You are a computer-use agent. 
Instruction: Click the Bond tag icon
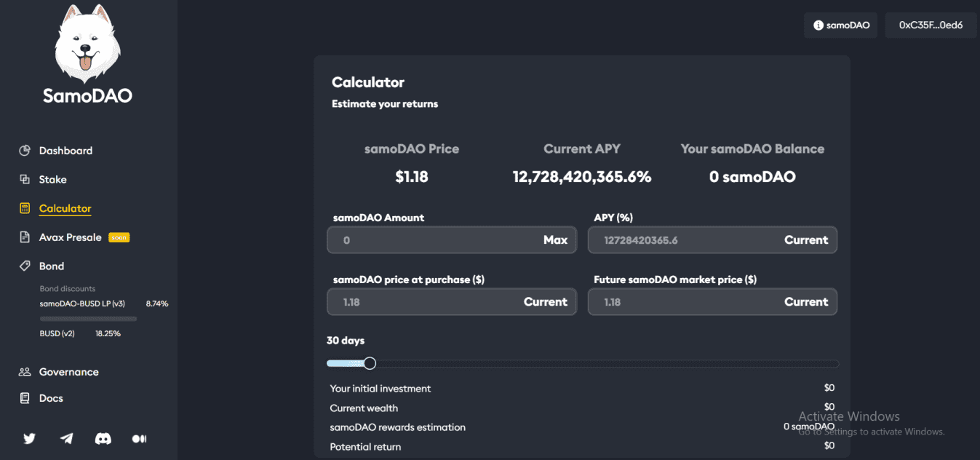(x=25, y=266)
